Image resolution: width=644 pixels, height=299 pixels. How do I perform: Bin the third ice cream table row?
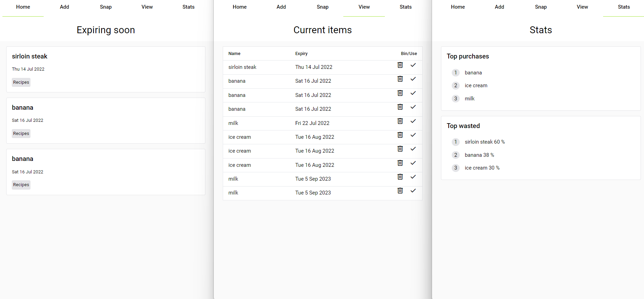pyautogui.click(x=400, y=163)
